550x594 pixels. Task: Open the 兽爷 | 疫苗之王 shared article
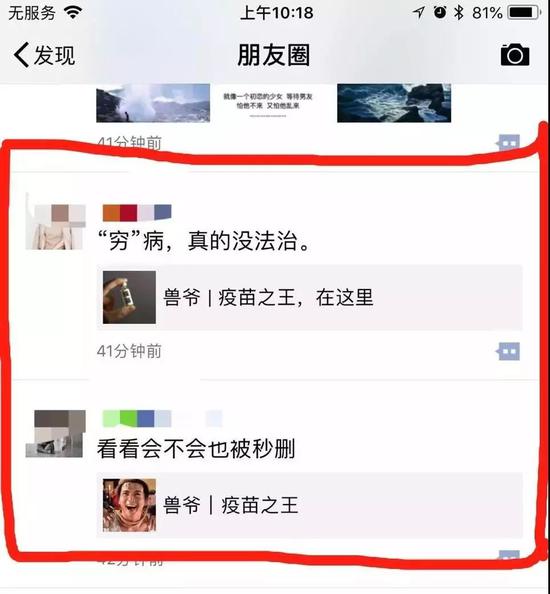pos(309,505)
